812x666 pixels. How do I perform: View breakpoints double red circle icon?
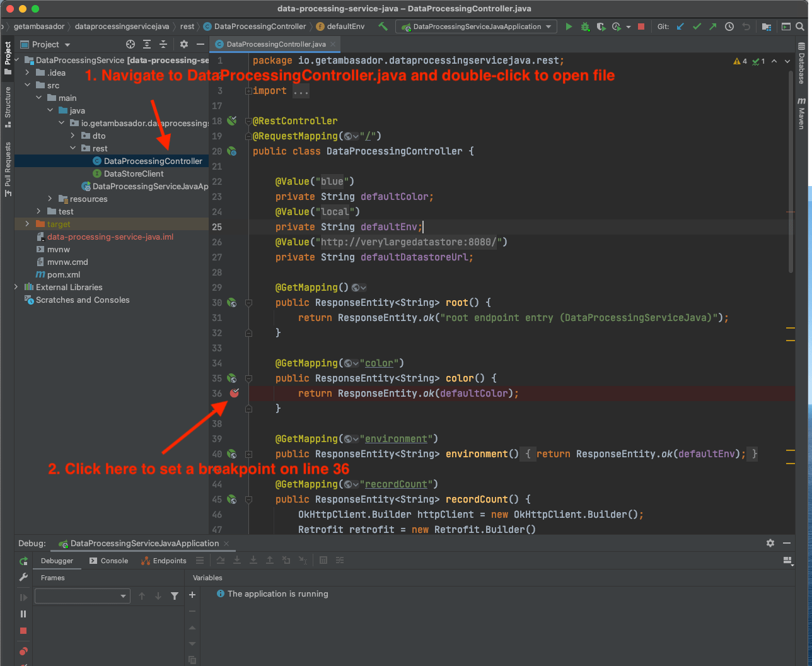click(23, 651)
